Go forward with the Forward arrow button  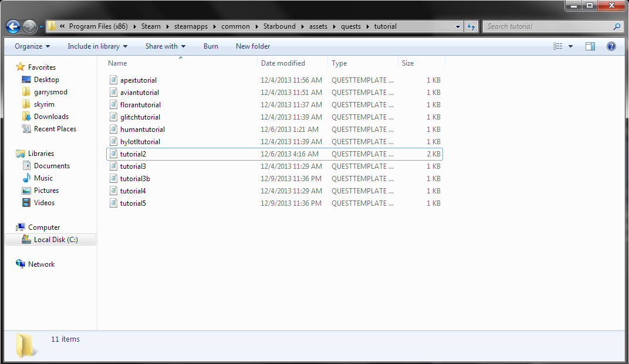pyautogui.click(x=29, y=26)
